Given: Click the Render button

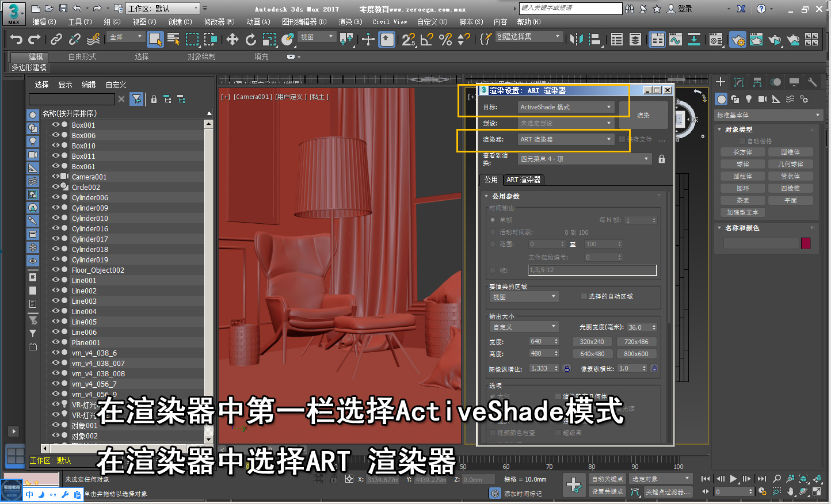Looking at the screenshot, I should pyautogui.click(x=643, y=115).
